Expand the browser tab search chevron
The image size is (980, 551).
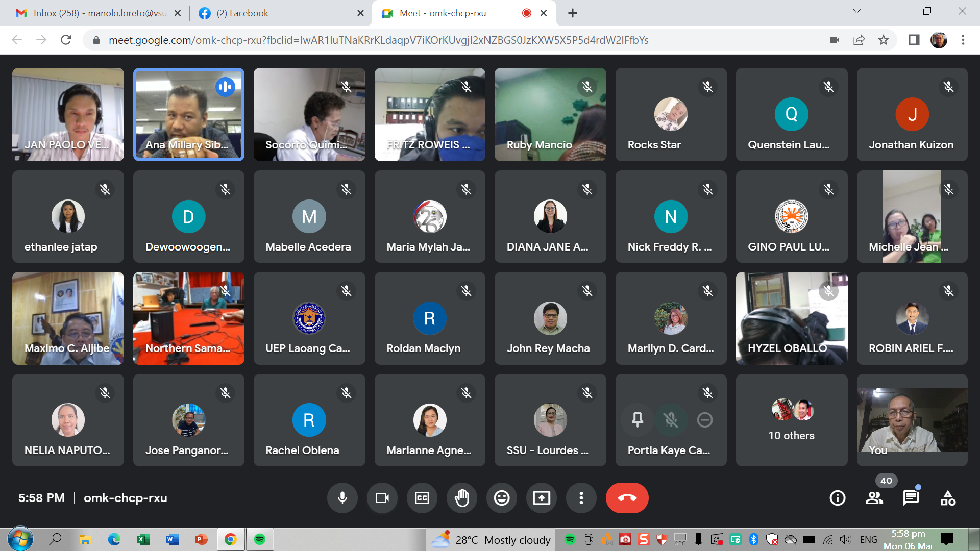pos(857,11)
